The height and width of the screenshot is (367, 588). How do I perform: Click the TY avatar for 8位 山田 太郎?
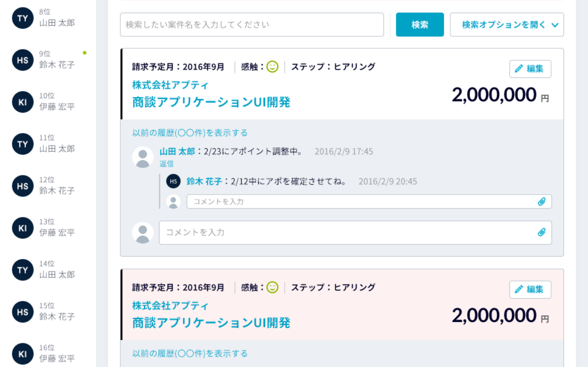click(23, 18)
